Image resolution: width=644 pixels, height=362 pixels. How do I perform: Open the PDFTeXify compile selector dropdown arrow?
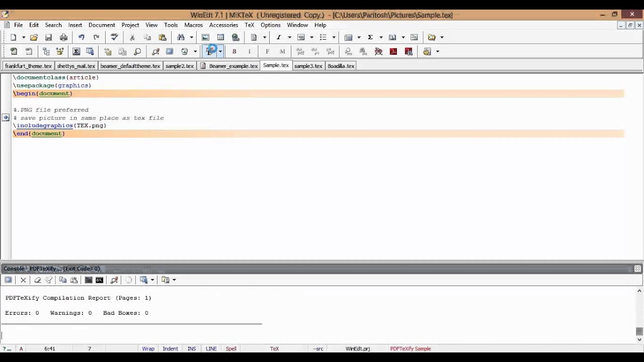pos(220,51)
